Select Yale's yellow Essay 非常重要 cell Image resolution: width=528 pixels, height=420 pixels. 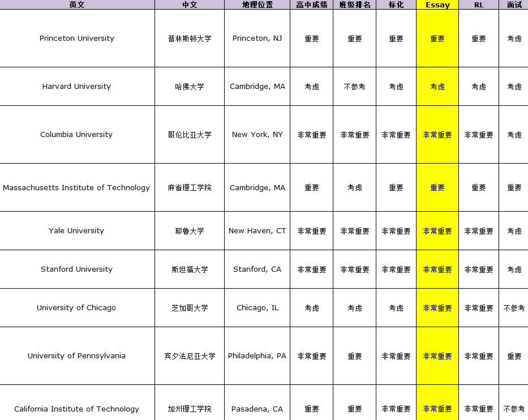(437, 231)
